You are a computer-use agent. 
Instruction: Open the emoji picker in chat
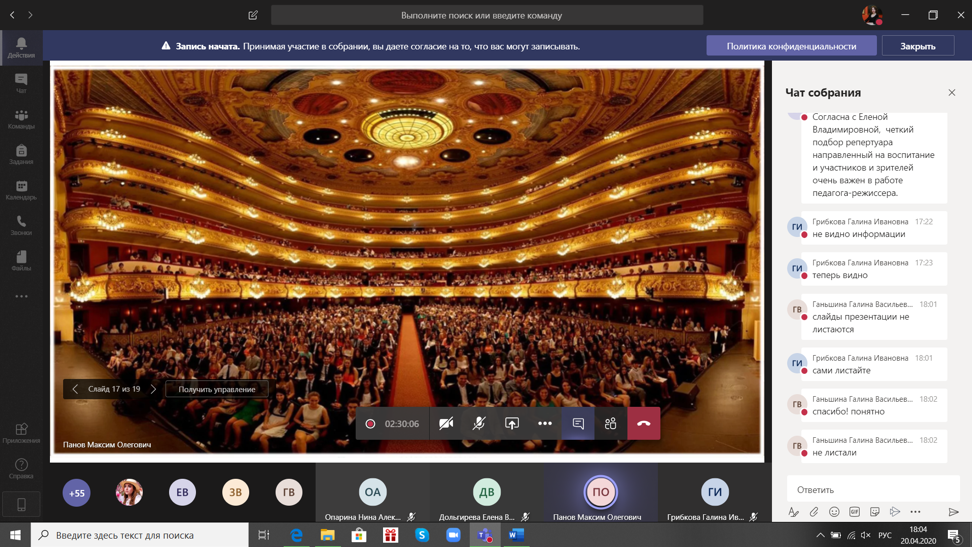coord(834,512)
